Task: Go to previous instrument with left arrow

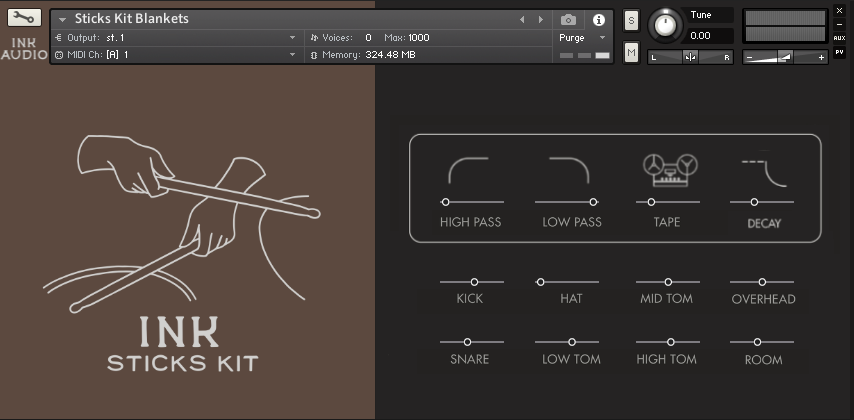Action: coord(522,20)
